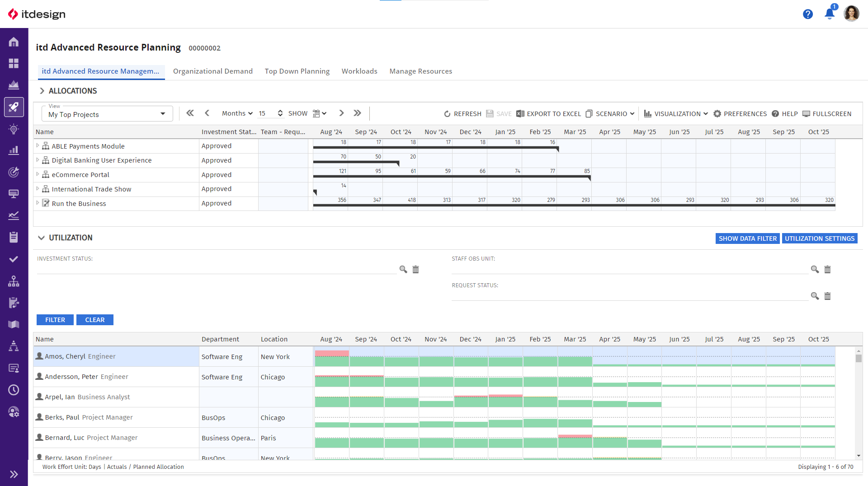Expand the sidebar with the double-arrow icon
868x486 pixels.
[14, 474]
